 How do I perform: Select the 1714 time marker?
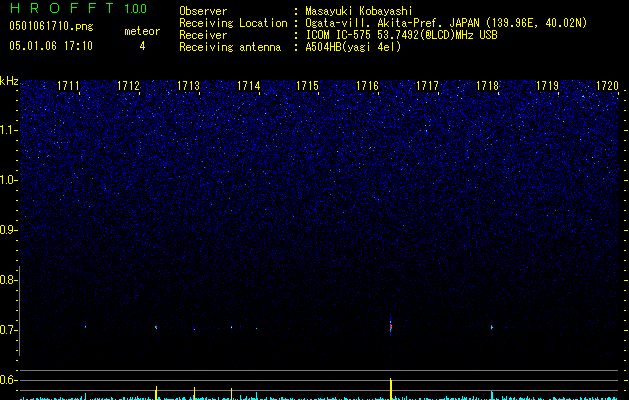coord(248,87)
